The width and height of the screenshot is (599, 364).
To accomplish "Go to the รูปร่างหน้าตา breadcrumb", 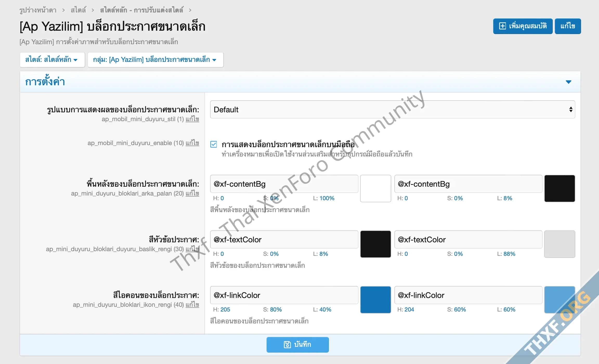I will tap(38, 10).
